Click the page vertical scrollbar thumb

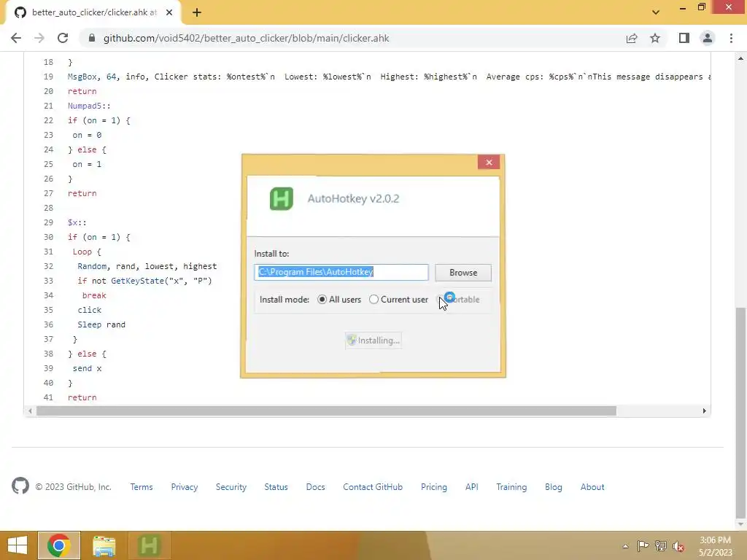[x=740, y=413]
